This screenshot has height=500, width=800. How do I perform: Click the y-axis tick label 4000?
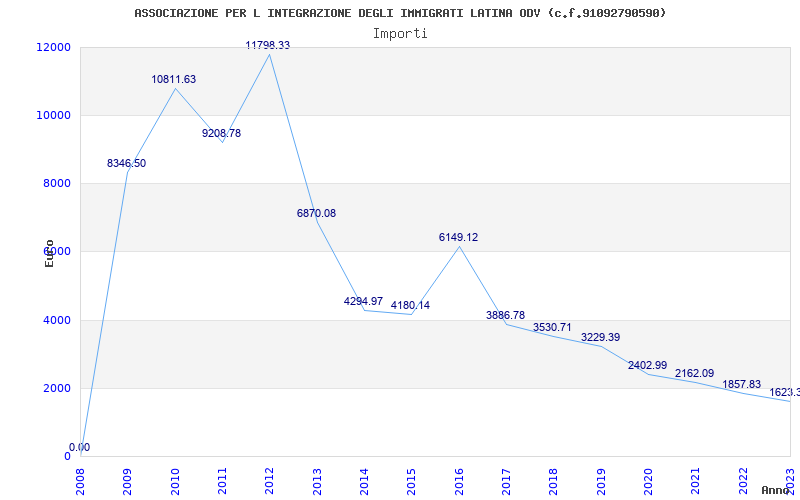coord(56,320)
